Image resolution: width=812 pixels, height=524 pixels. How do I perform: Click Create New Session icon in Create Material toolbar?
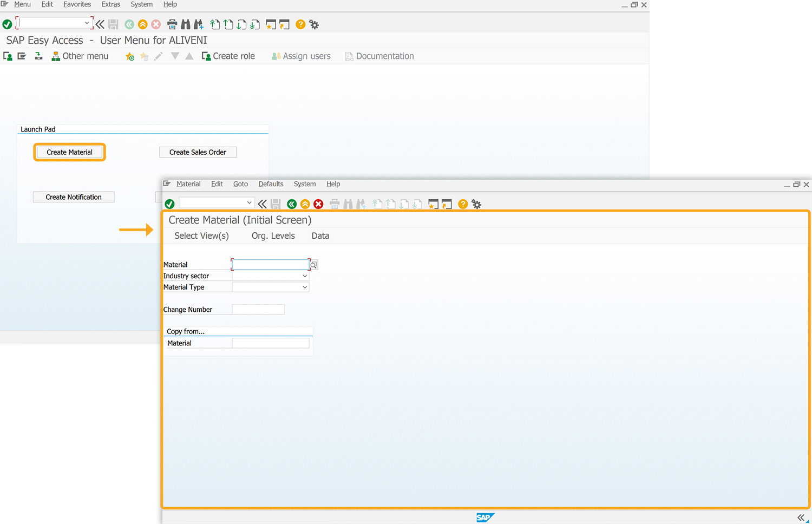[434, 204]
